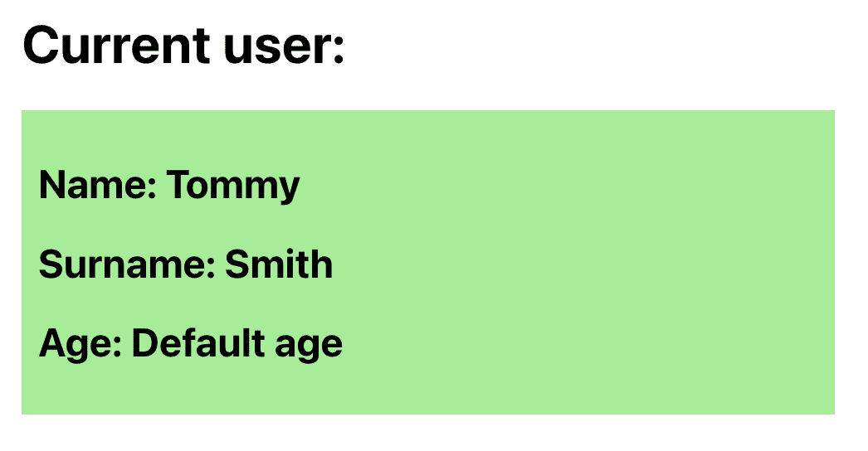Click the white page area below the green card
The image size is (868, 451).
click(x=428, y=433)
